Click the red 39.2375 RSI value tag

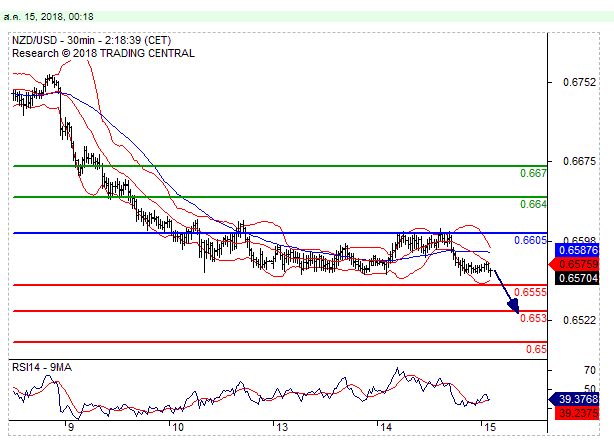tap(577, 413)
